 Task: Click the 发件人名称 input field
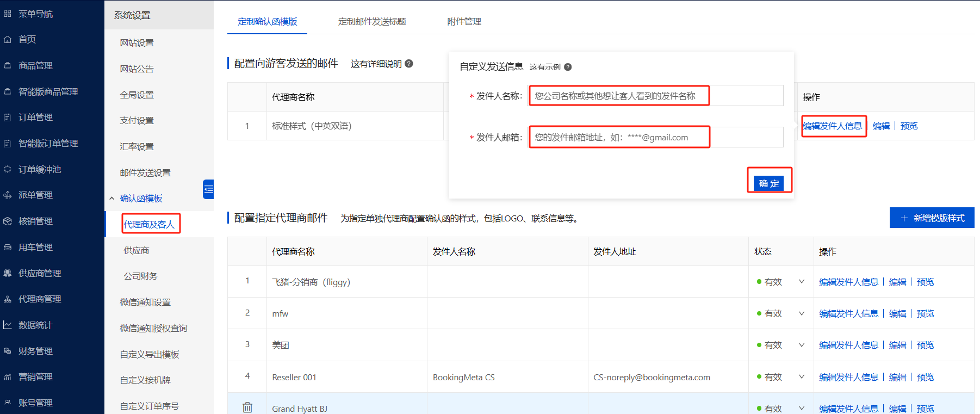[656, 96]
